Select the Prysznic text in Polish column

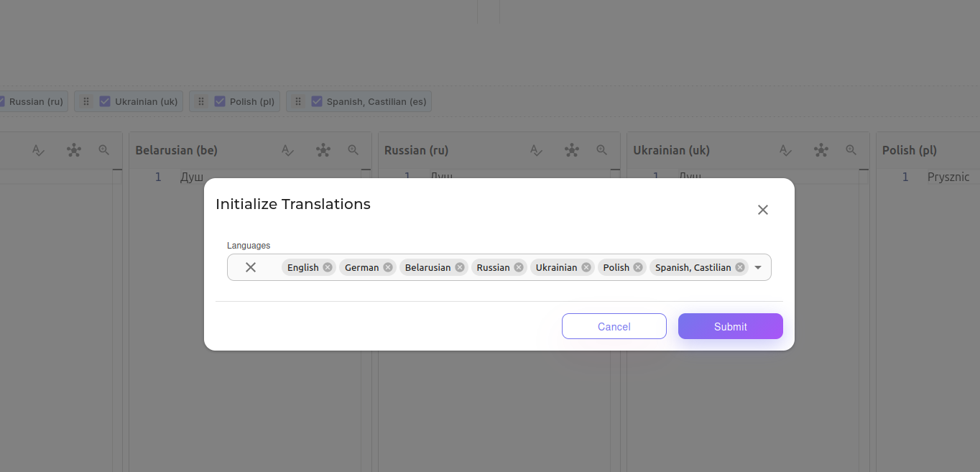(x=948, y=177)
